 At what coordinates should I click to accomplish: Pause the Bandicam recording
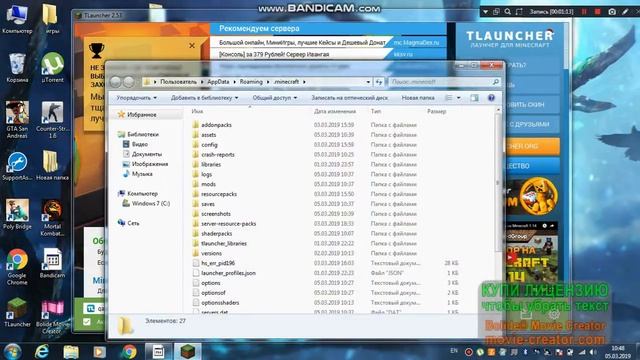point(584,12)
